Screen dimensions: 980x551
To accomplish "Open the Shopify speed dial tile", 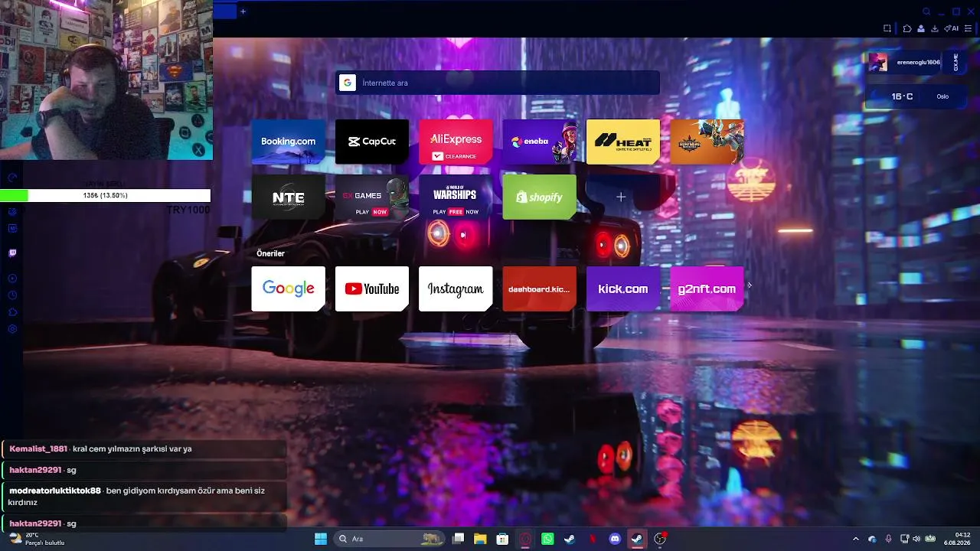I will click(x=539, y=197).
